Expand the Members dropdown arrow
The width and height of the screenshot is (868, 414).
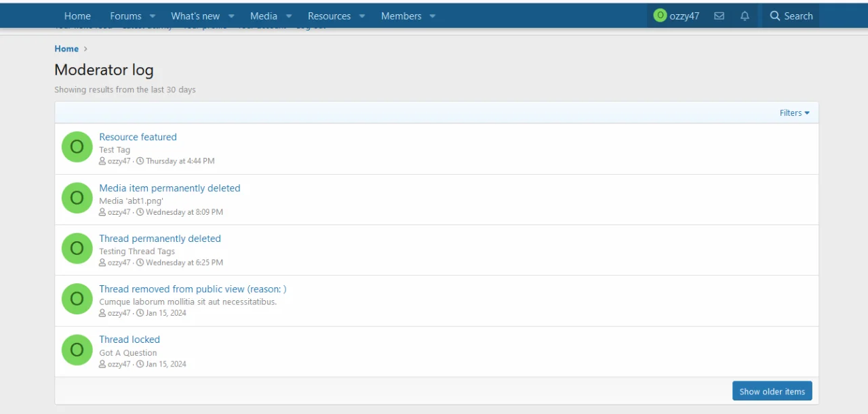coord(433,16)
